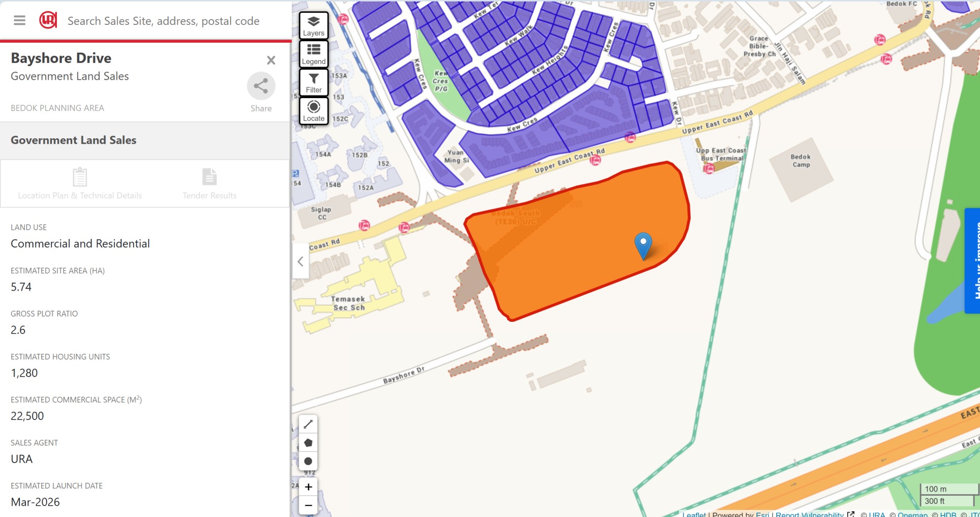
Task: Show the map Legend
Action: 314,54
